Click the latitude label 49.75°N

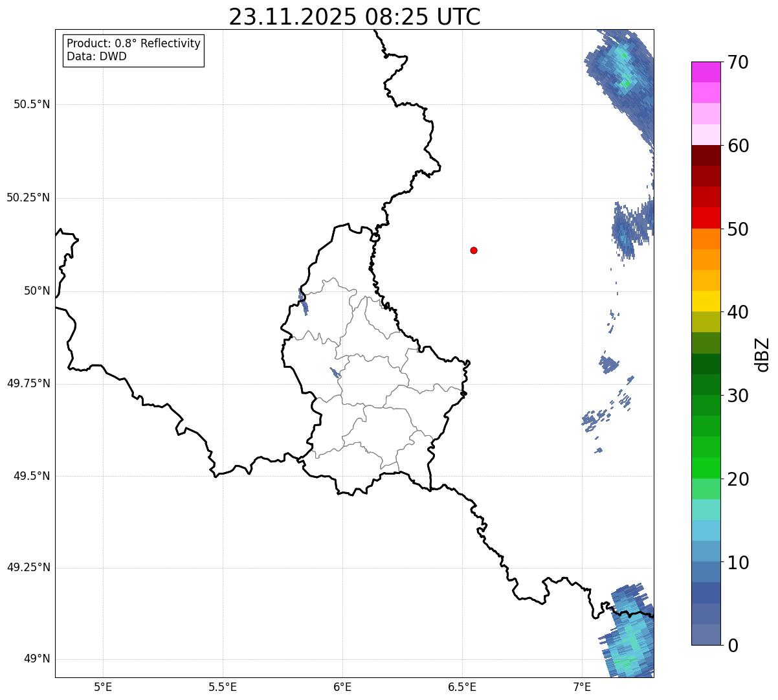(28, 383)
